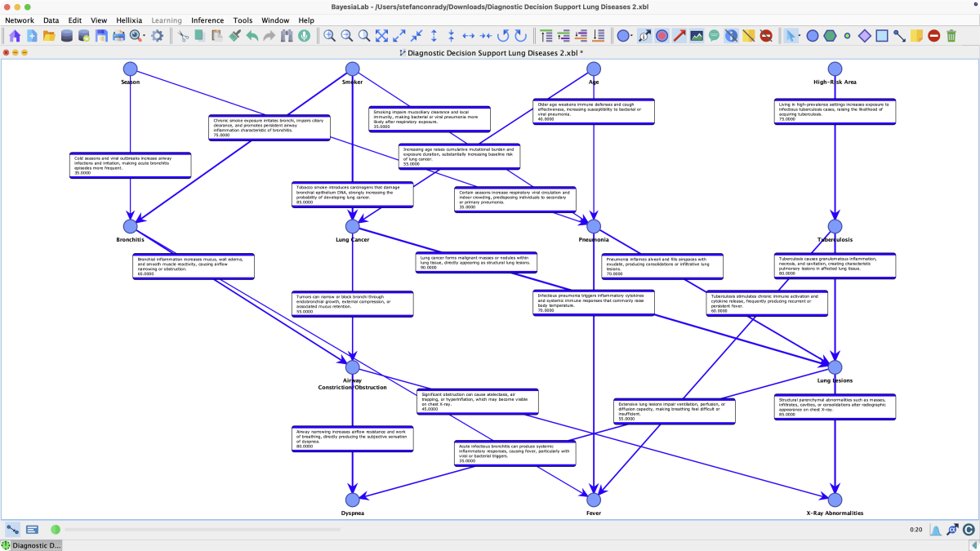This screenshot has width=980, height=551.
Task: Click the rotate counterclockwise icon
Action: point(503,36)
